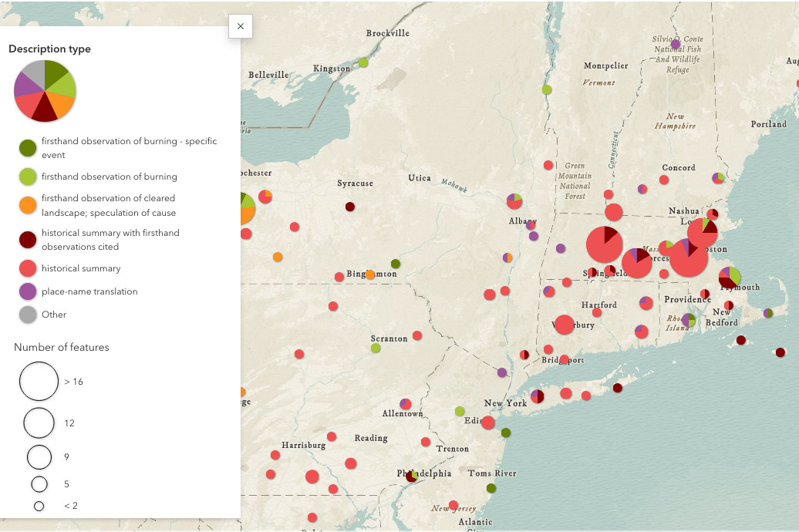This screenshot has width=799, height=532.
Task: Click the pie chart marker at Plymouth
Action: 730,277
